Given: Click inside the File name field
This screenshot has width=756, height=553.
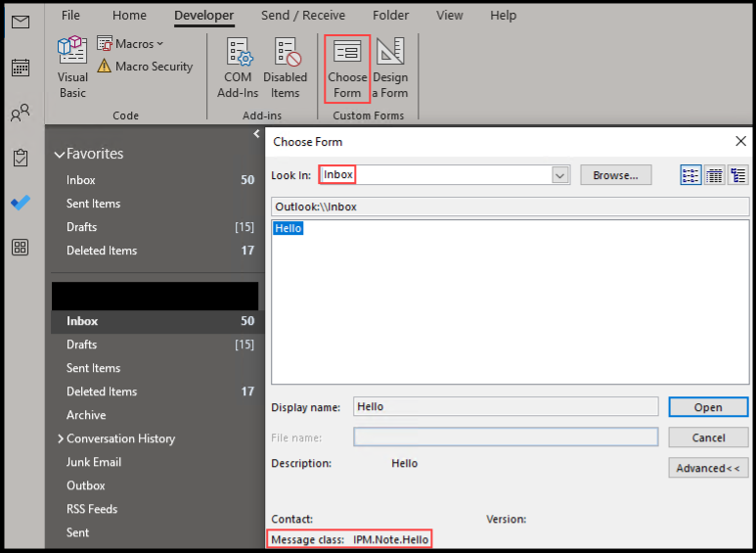Looking at the screenshot, I should (505, 437).
